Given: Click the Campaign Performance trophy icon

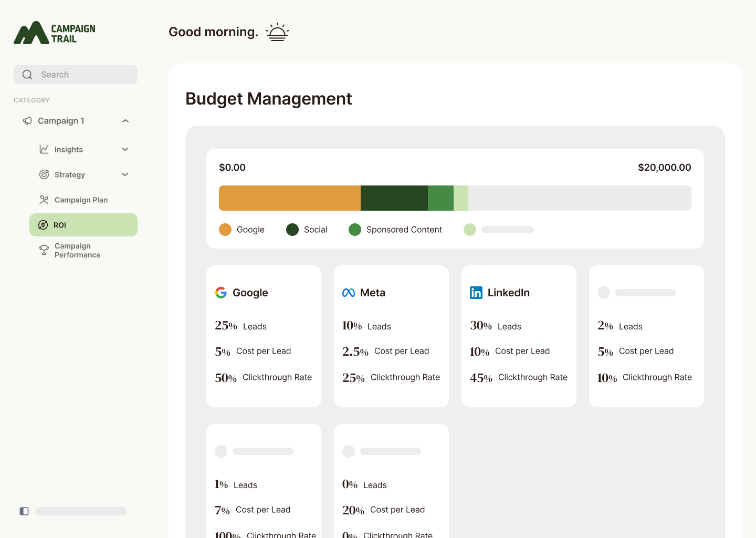Looking at the screenshot, I should point(44,250).
